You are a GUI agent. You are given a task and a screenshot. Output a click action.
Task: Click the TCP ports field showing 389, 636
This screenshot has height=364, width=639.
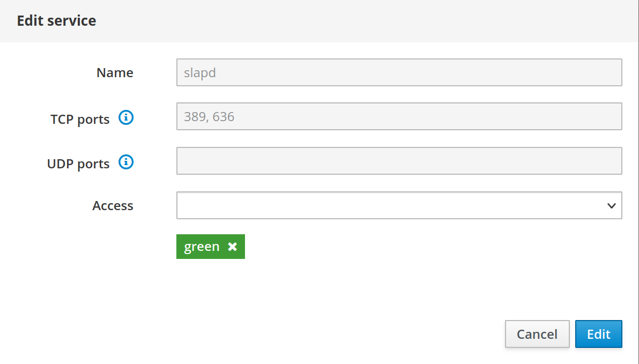[399, 116]
